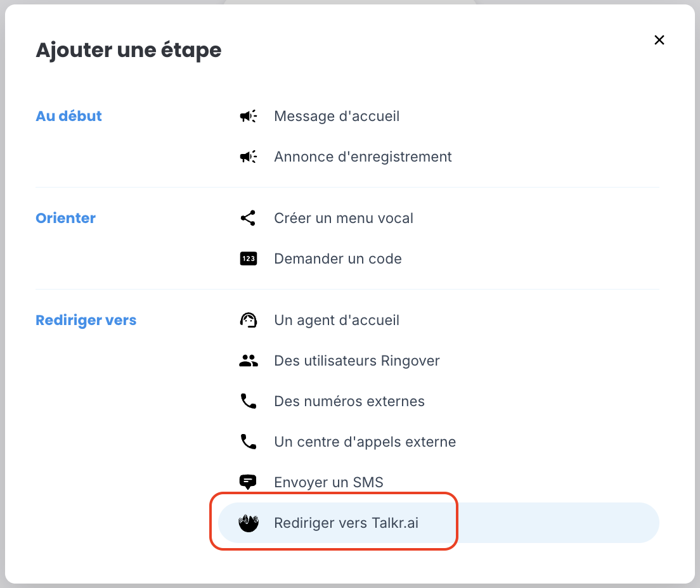Viewport: 700px width, 588px height.
Task: Click the 123 keypad icon for Demander un code
Action: [248, 259]
